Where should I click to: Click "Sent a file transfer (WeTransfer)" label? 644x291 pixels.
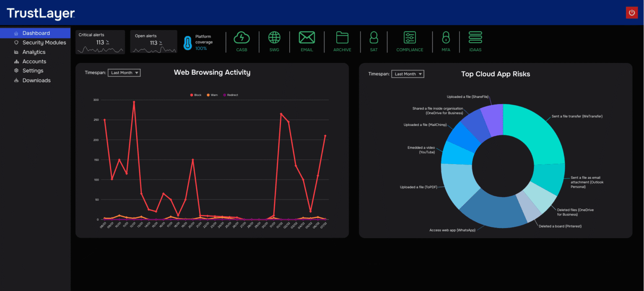point(577,116)
